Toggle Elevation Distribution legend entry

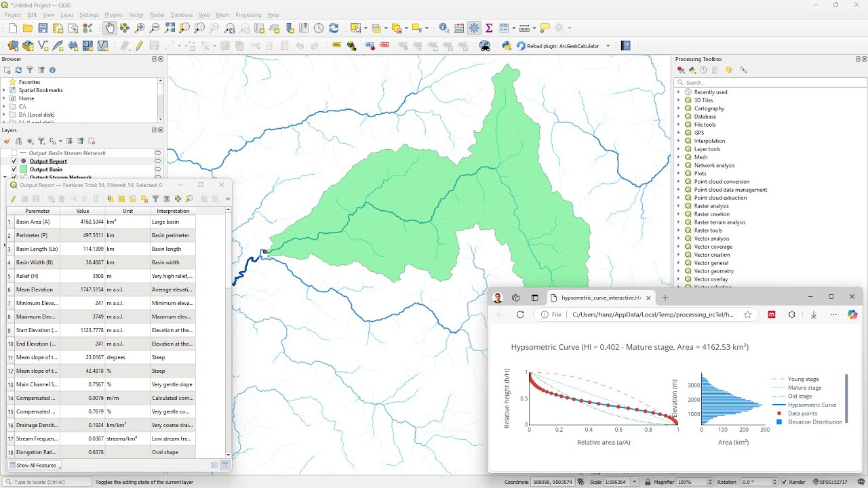(807, 422)
